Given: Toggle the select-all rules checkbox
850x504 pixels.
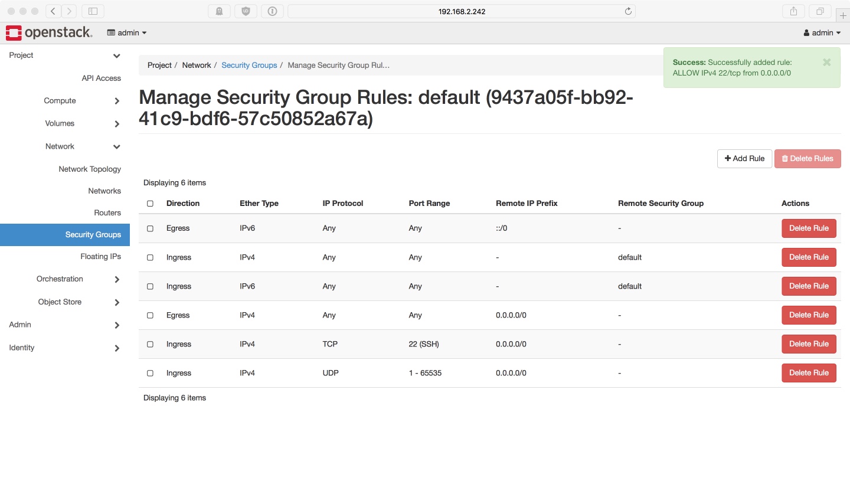Looking at the screenshot, I should coord(150,204).
